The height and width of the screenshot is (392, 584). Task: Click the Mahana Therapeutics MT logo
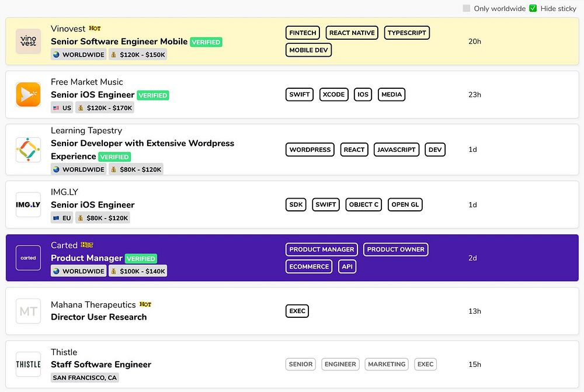[x=28, y=311]
